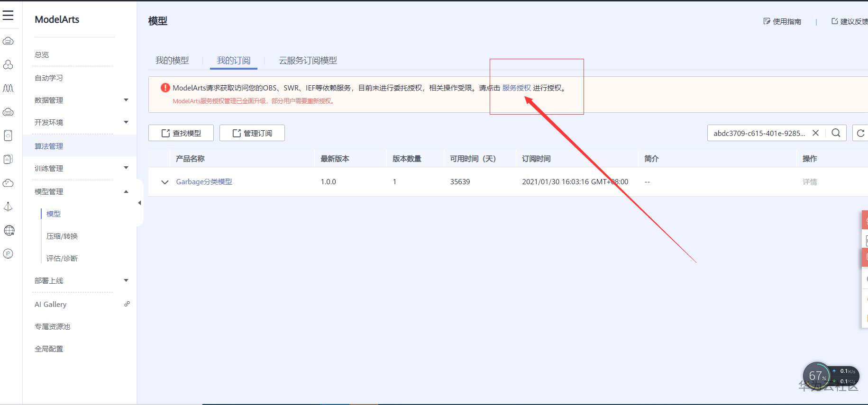868x405 pixels.
Task: Click the hexagon cluster icon in left rail
Action: [8, 65]
